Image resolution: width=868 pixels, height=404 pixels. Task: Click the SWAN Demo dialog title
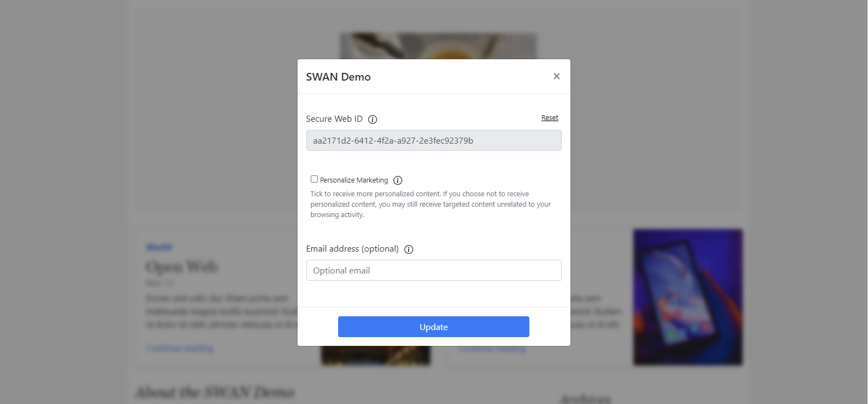tap(338, 77)
